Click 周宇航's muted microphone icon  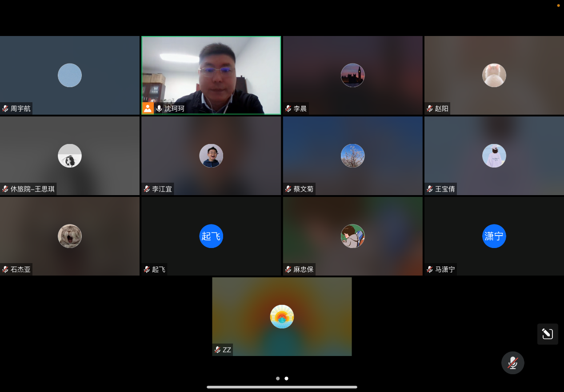[5, 108]
